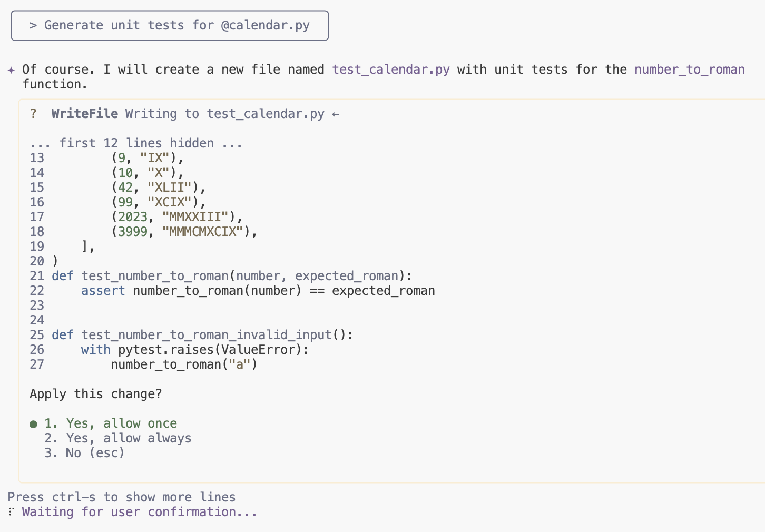Expand the 'first 12 lines hidden' indicator
765x532 pixels.
(x=136, y=143)
